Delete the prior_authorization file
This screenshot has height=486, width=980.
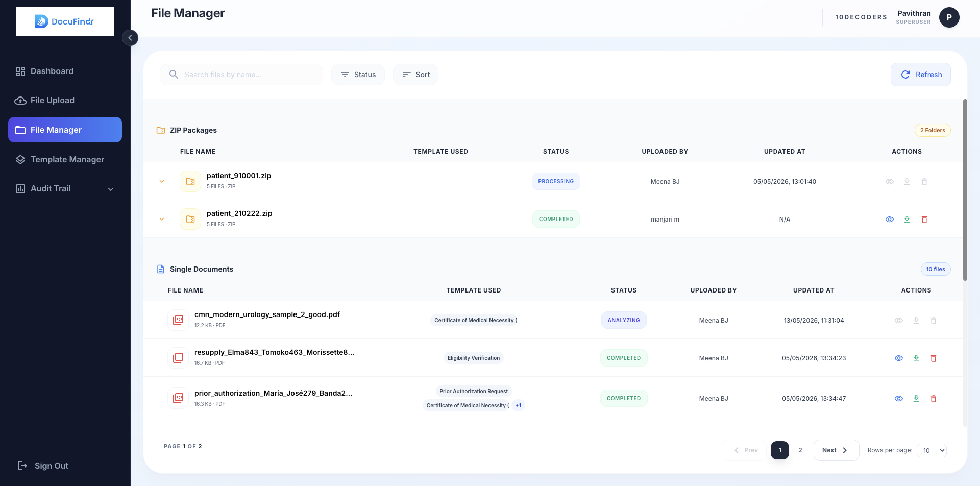click(934, 399)
